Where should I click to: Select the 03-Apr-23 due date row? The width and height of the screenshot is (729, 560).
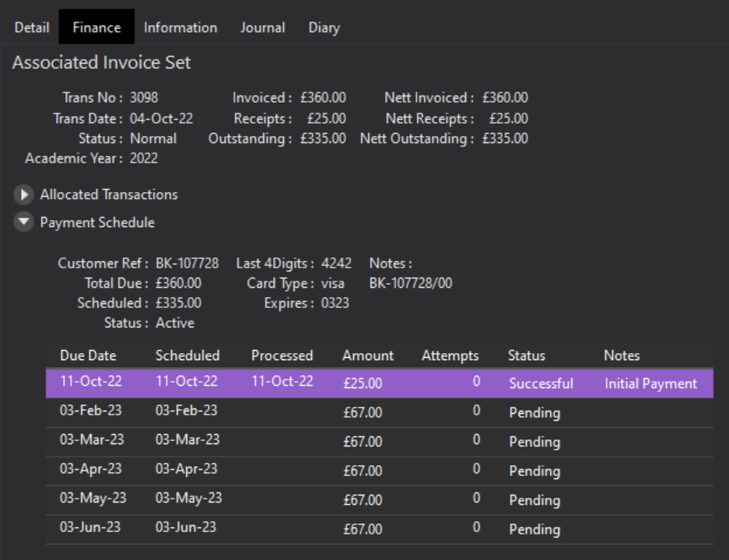380,471
